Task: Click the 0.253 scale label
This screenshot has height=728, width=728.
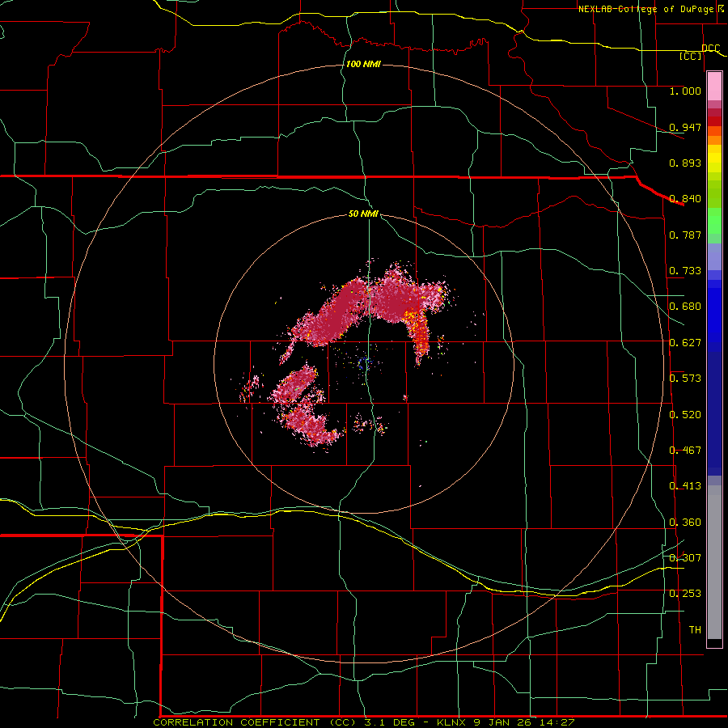Action: (685, 594)
